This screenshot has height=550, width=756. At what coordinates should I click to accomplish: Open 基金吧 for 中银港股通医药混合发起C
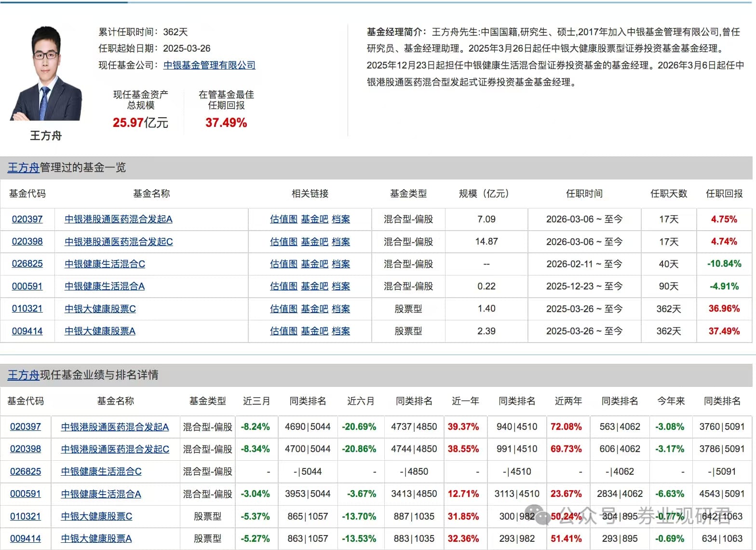pos(314,242)
